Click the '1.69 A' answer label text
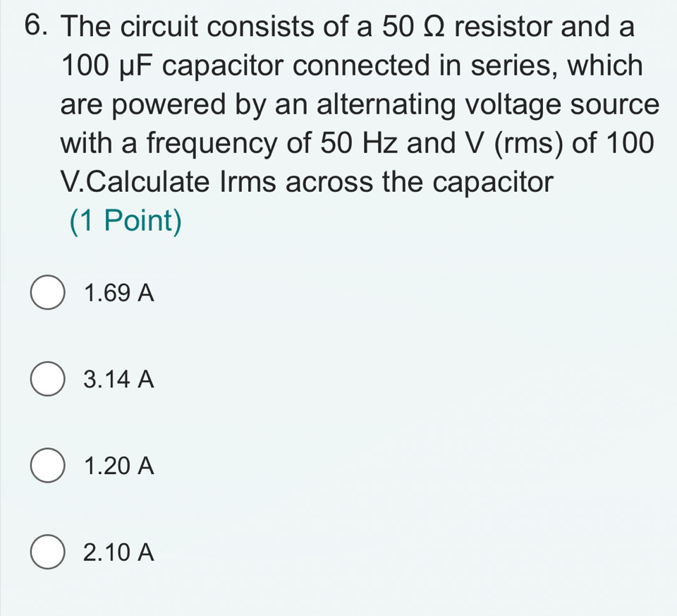This screenshot has height=616, width=677. tap(118, 294)
